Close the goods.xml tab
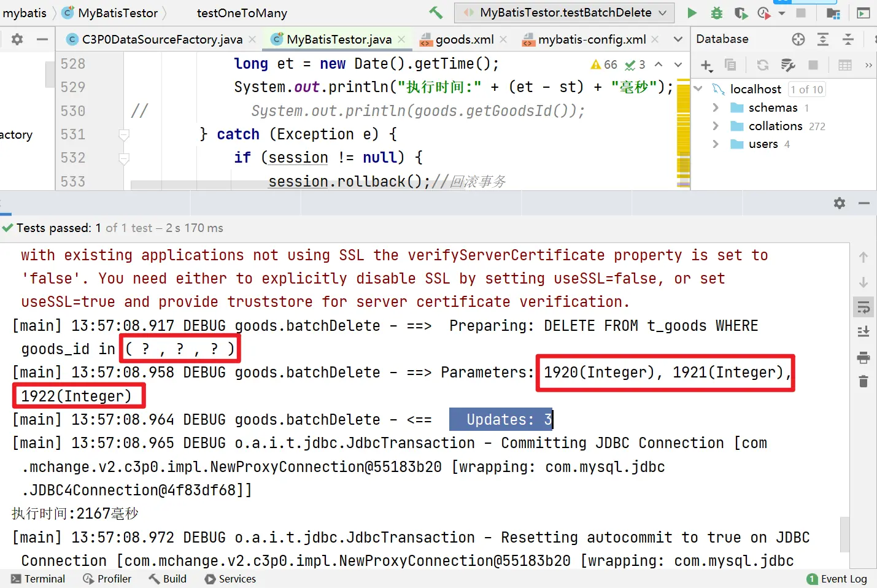Image resolution: width=877 pixels, height=588 pixels. [x=503, y=39]
